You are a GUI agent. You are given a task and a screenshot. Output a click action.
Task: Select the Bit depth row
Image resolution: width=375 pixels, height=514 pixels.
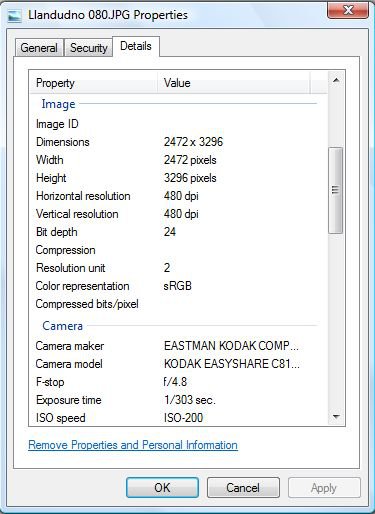point(179,232)
